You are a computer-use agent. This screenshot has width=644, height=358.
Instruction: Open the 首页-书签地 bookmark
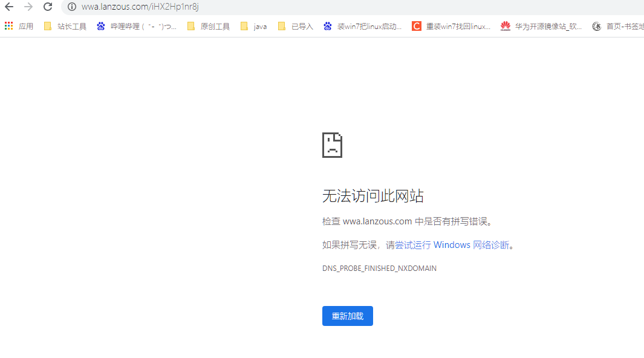[x=617, y=26]
